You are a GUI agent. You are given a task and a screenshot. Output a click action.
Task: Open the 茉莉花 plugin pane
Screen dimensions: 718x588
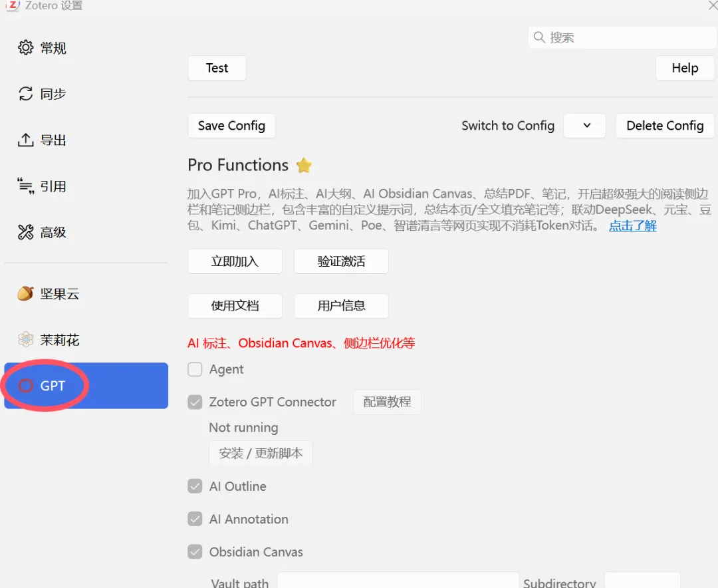coord(86,340)
